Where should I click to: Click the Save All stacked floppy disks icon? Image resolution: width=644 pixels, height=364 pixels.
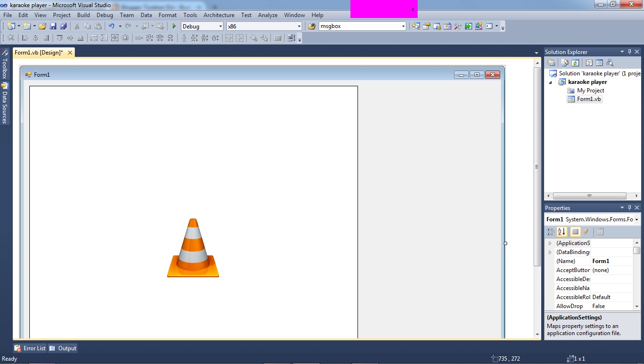[x=63, y=27]
